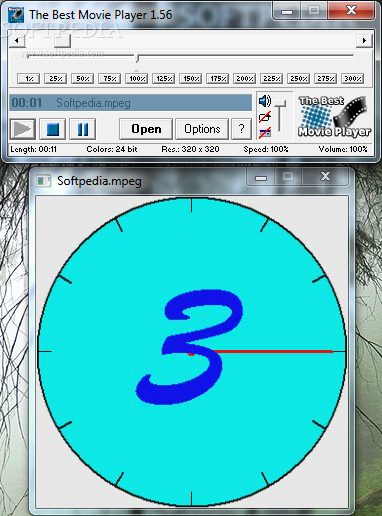This screenshot has height=516, width=382.
Task: Click the seek bar left arrow
Action: (17, 41)
